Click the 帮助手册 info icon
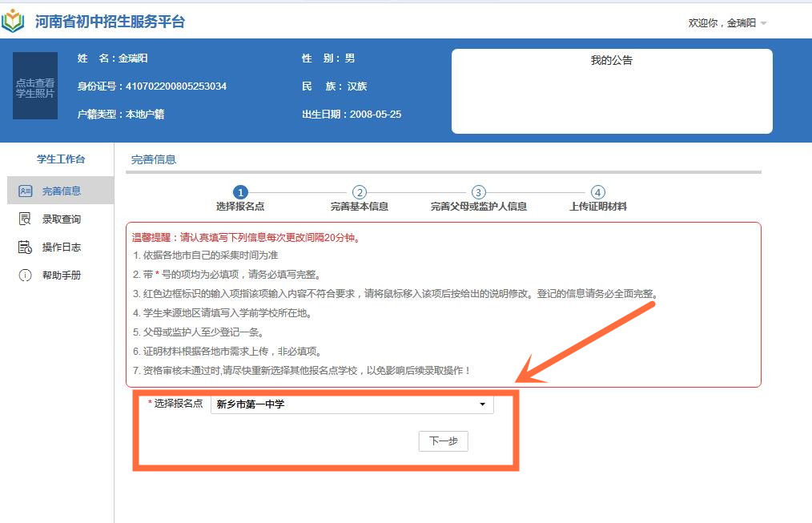This screenshot has height=523, width=812. pos(25,275)
